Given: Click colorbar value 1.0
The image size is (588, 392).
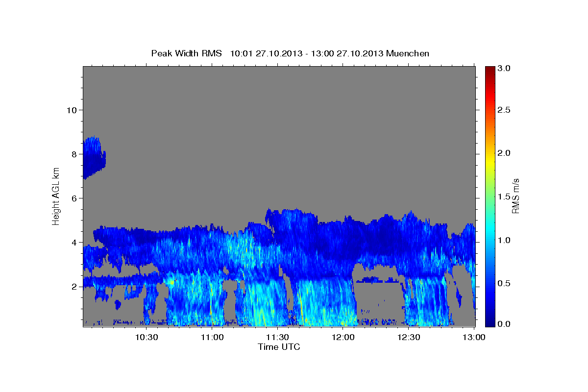Looking at the screenshot, I should [504, 240].
